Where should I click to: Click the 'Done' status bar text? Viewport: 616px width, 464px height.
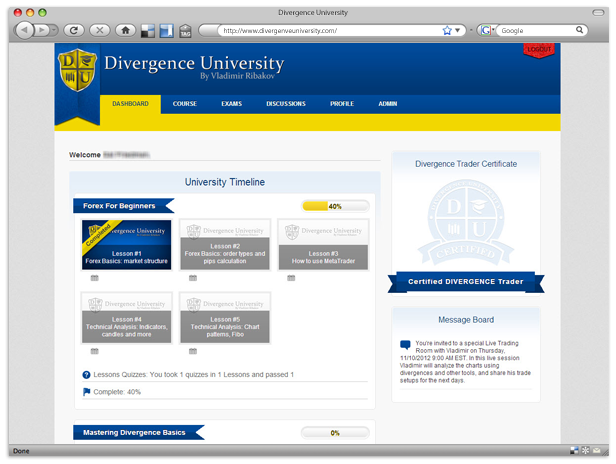point(21,451)
